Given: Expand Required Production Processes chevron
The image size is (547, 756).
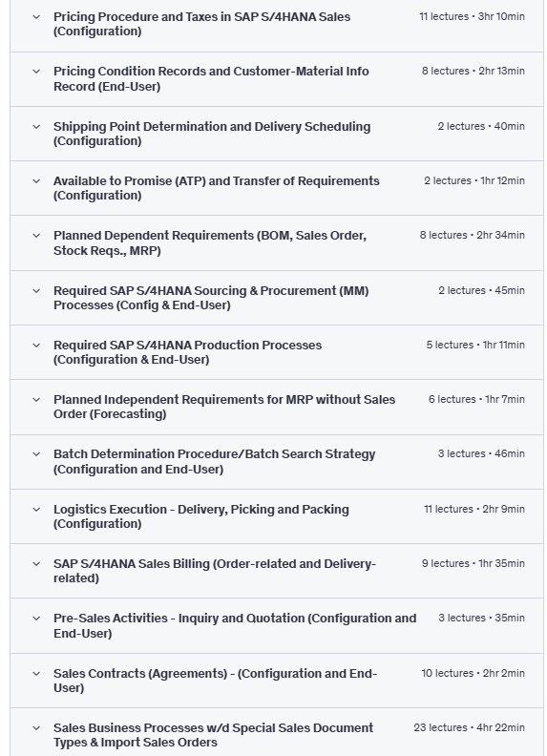Looking at the screenshot, I should coord(36,346).
